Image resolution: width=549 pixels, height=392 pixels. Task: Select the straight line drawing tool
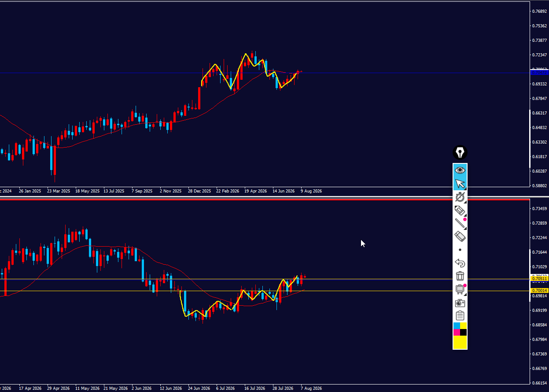click(x=460, y=223)
